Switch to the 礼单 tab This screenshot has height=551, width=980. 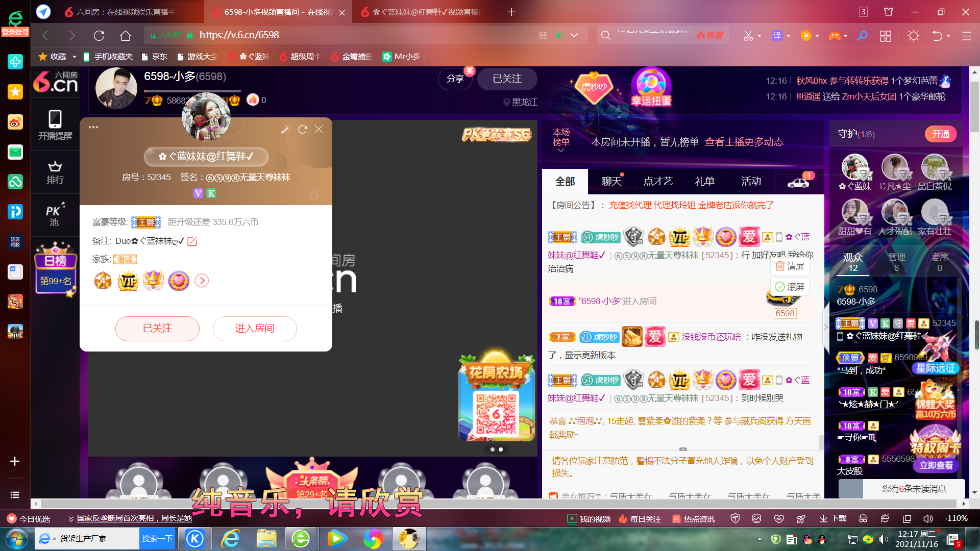point(704,182)
